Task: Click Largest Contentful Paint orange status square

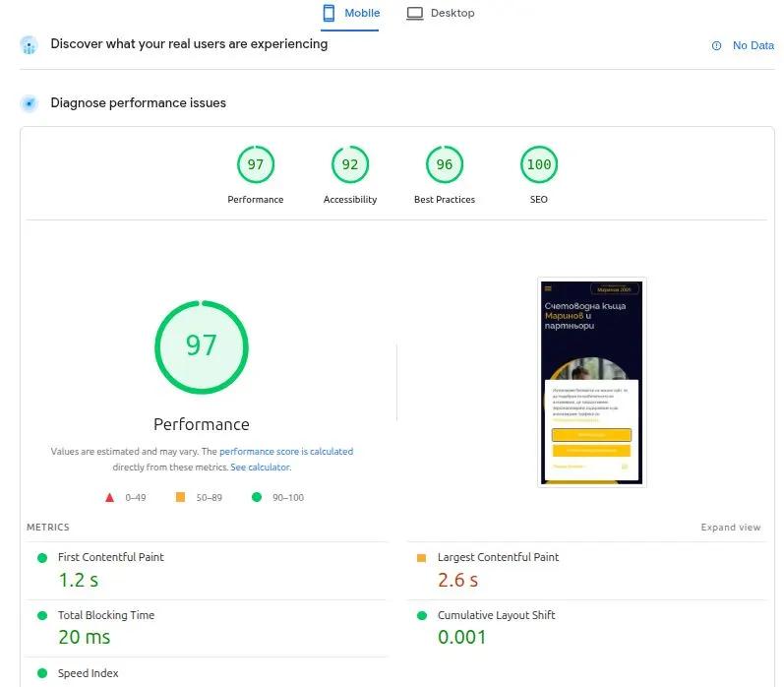Action: 421,558
